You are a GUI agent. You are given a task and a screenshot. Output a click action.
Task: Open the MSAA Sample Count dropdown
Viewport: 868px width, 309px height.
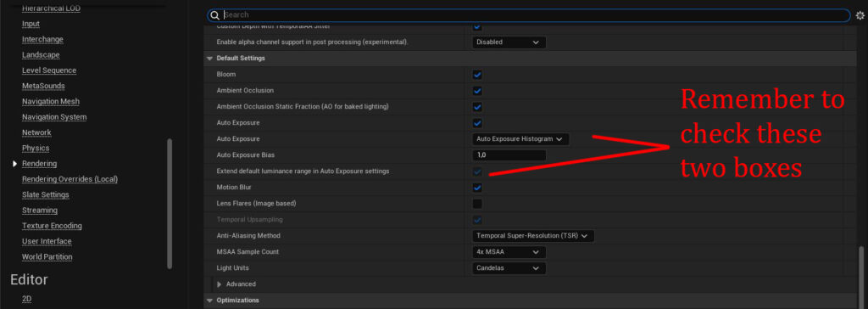(x=509, y=252)
